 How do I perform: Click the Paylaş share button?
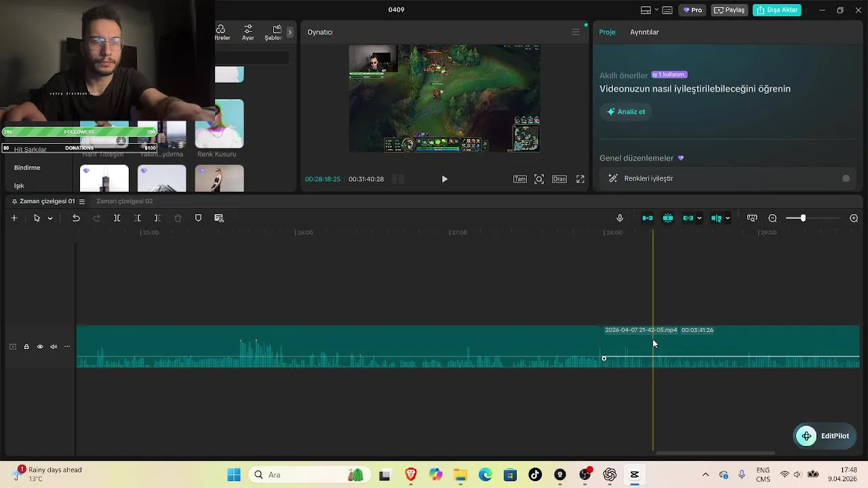tap(730, 10)
